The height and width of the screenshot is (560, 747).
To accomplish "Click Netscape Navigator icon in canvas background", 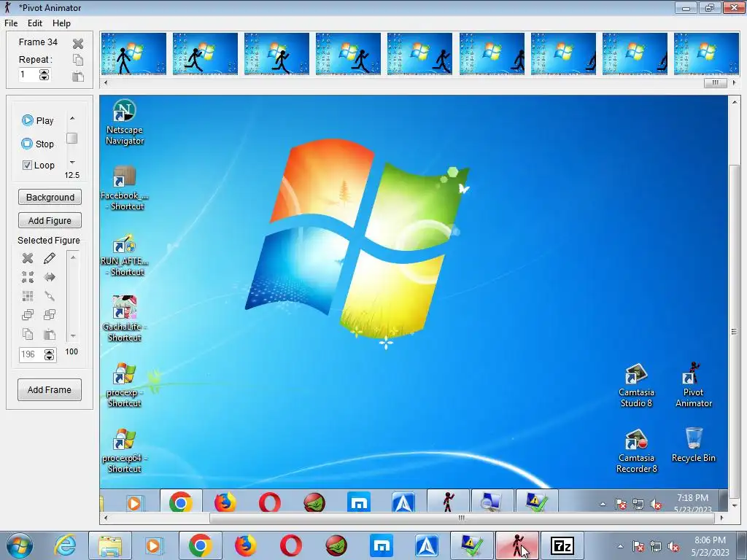I will pos(124,122).
